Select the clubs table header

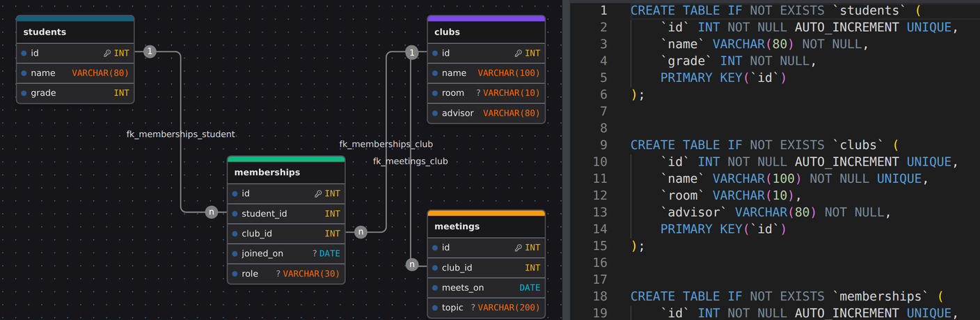point(486,31)
